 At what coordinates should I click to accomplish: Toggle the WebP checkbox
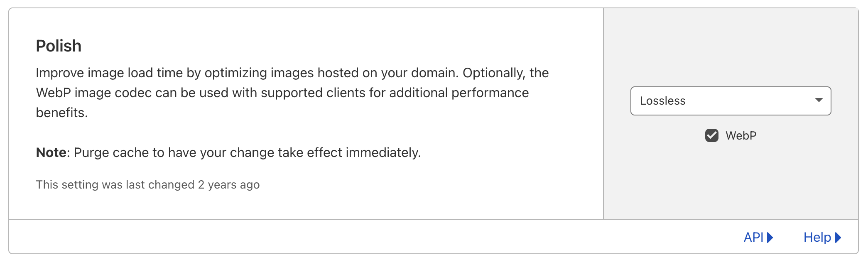712,135
